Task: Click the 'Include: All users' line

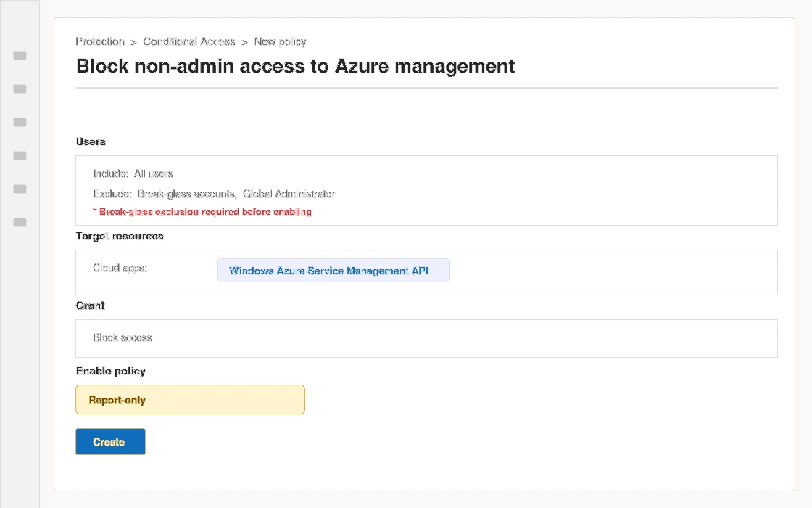Action: [x=133, y=173]
